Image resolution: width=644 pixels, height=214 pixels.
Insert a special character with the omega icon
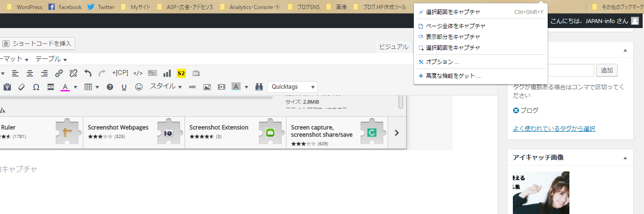[x=36, y=87]
